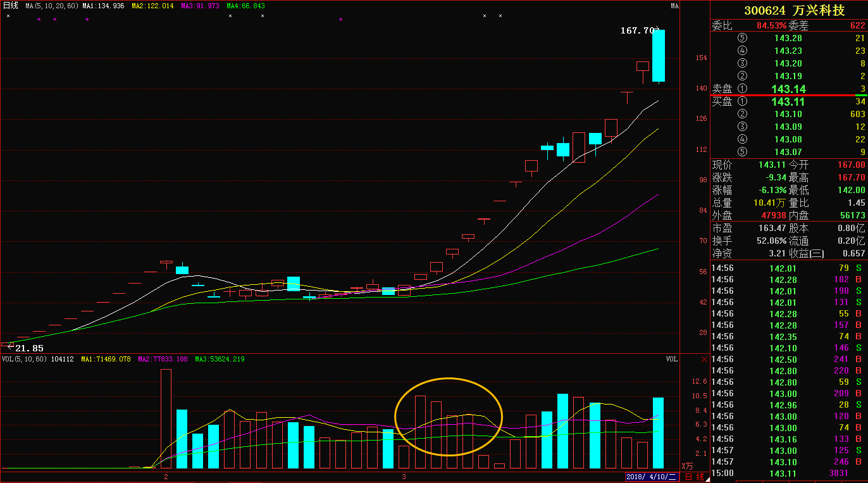Click the month 3 marker on time axis
Image resolution: width=868 pixels, height=483 pixels.
(x=404, y=476)
